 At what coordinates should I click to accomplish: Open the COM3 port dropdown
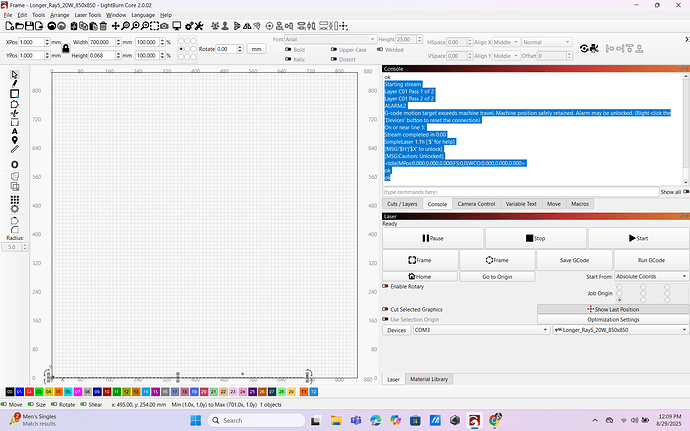[x=481, y=330]
